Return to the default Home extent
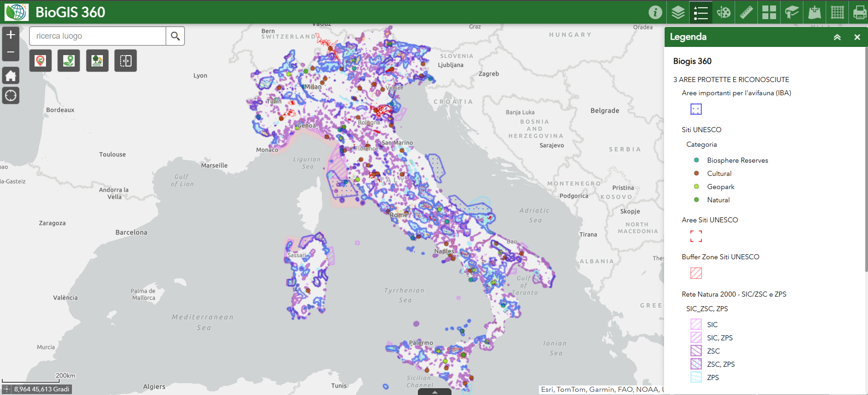This screenshot has width=868, height=395. point(11,76)
